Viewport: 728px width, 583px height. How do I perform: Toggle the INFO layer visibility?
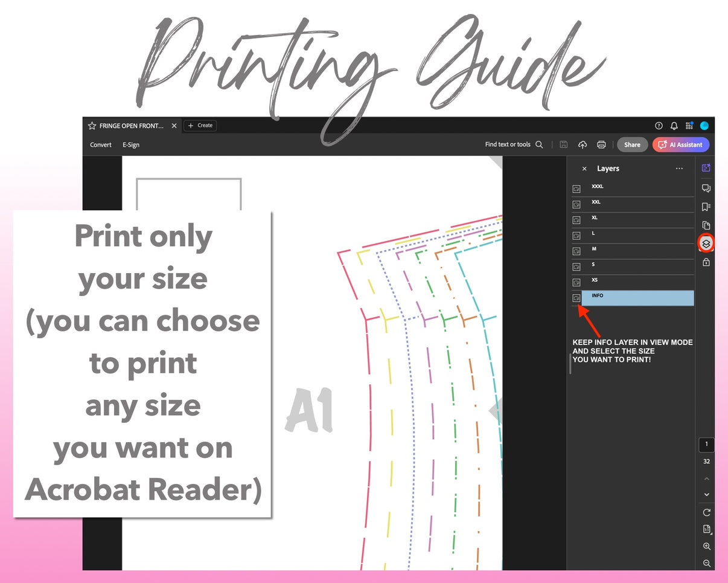pyautogui.click(x=576, y=297)
